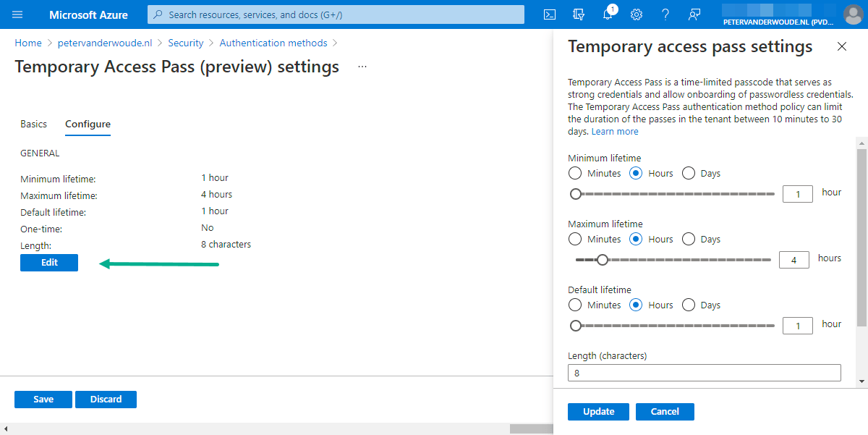Switch to the Basics tab
The width and height of the screenshot is (868, 435).
[x=33, y=124]
